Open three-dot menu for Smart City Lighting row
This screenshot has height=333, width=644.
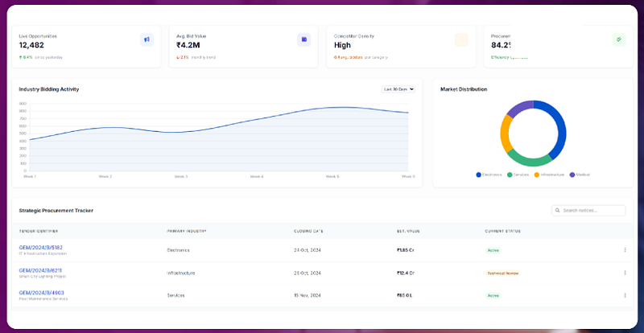coord(625,273)
